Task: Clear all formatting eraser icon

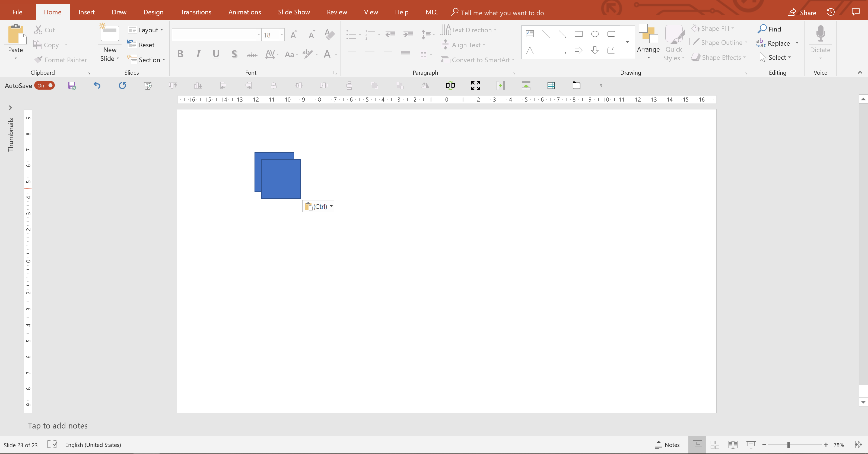Action: point(329,34)
